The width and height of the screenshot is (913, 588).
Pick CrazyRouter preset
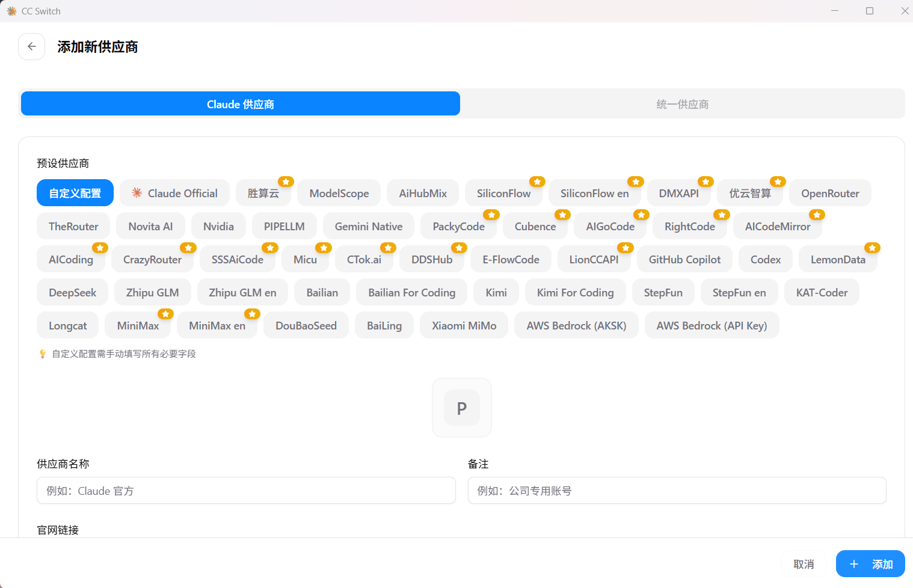[152, 259]
